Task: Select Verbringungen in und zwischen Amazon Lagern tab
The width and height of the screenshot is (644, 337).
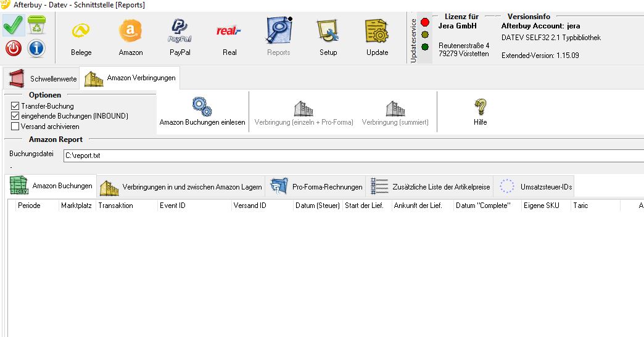Action: 181,186
